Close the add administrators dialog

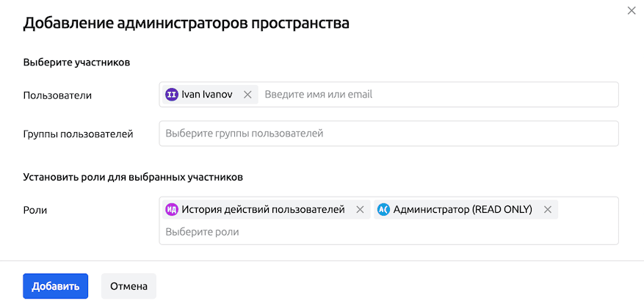point(632,10)
